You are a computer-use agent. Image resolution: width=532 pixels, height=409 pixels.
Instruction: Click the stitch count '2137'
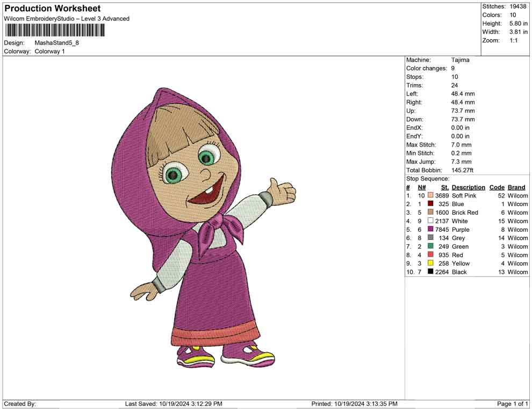pyautogui.click(x=442, y=221)
